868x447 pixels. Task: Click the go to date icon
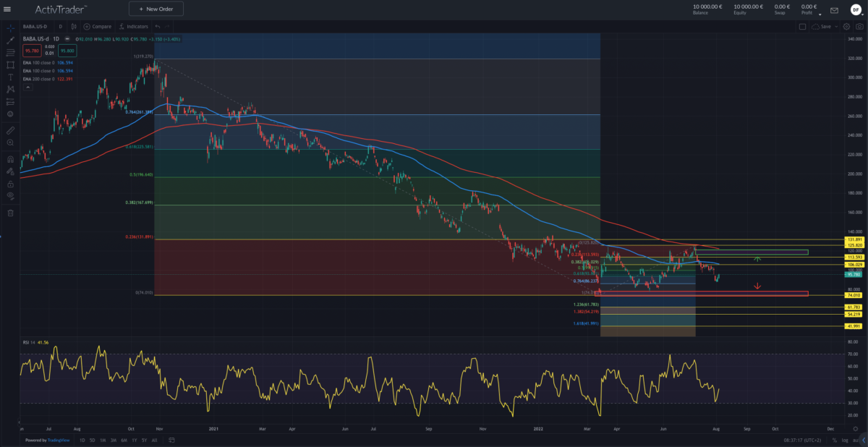[x=171, y=440]
